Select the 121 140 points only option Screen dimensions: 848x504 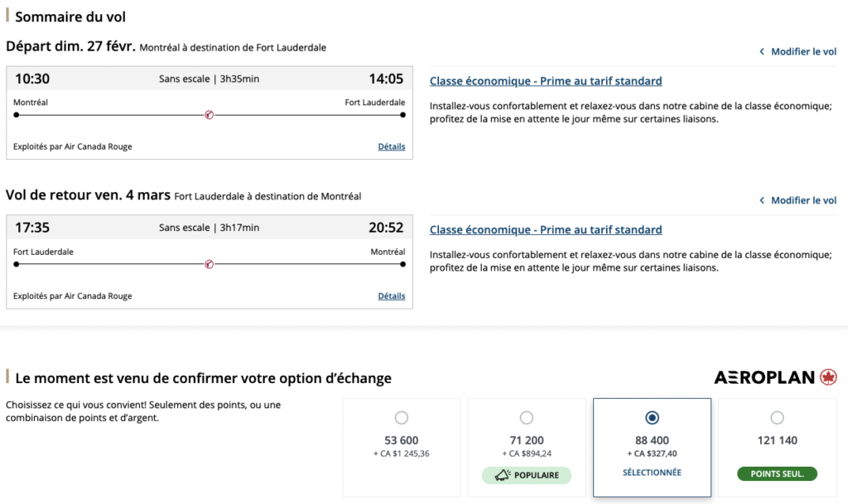point(777,418)
